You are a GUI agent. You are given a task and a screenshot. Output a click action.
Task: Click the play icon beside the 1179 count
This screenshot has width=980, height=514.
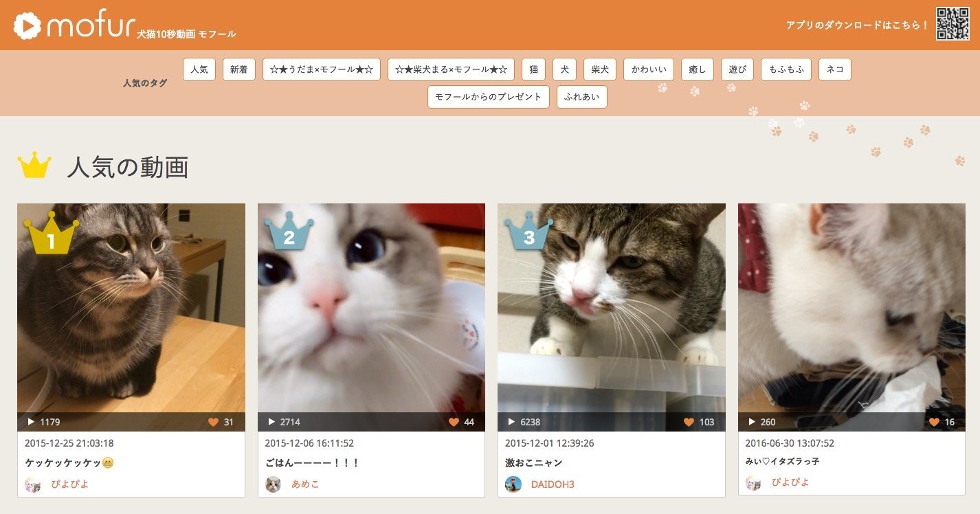31,422
